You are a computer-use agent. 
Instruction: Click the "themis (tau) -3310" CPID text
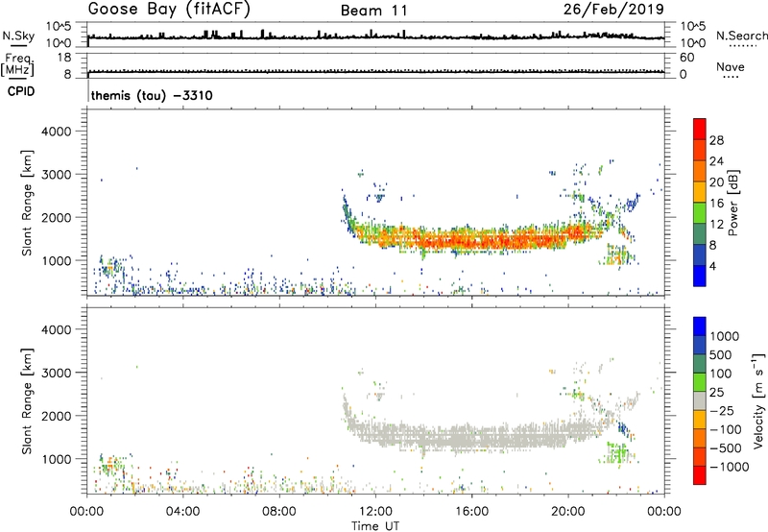point(152,95)
